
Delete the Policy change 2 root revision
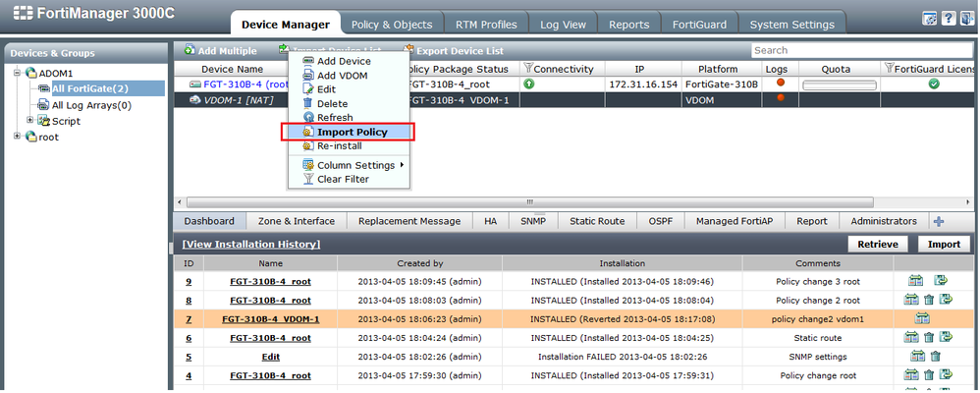click(x=929, y=300)
